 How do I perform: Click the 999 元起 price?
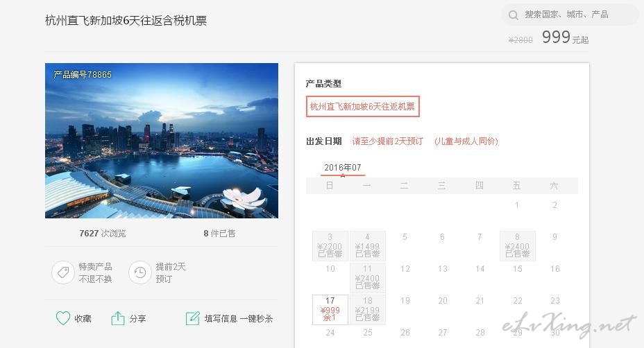(565, 37)
